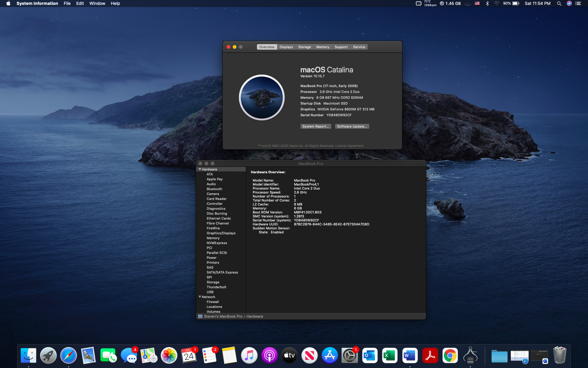
Task: Select Graphics/Displays in sidebar
Action: click(221, 233)
